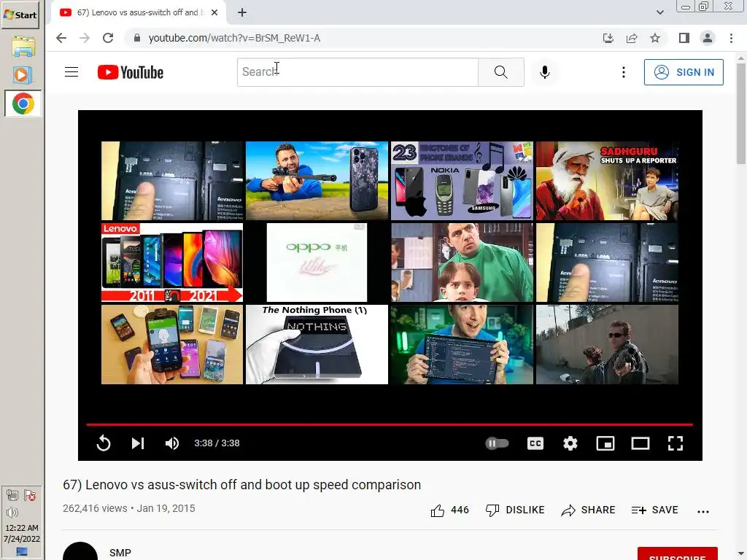Open more actions ellipsis below video
This screenshot has width=747, height=560.
[x=703, y=511]
